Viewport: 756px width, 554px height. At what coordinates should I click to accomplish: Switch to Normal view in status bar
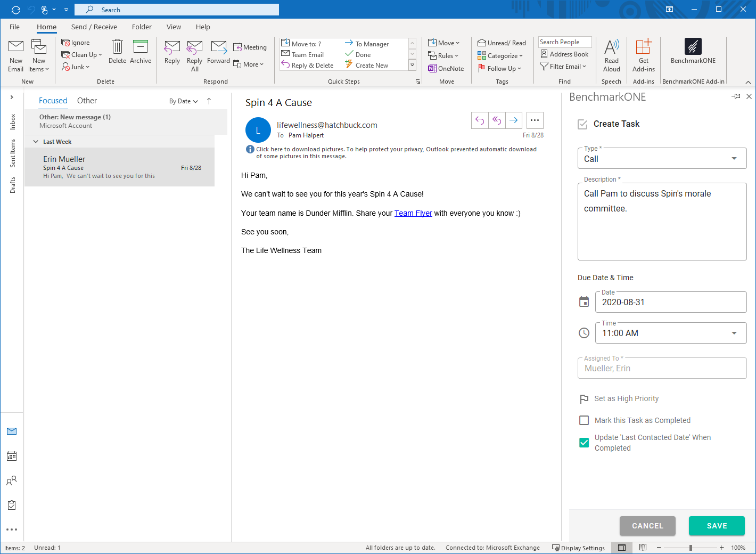(622, 548)
